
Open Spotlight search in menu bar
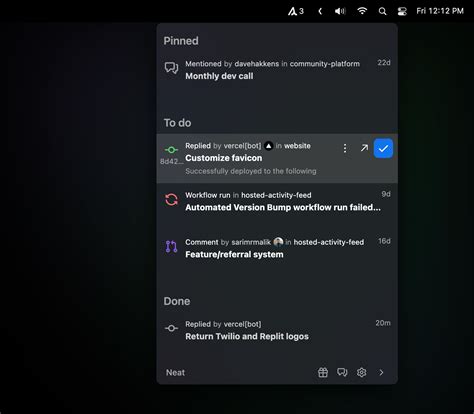click(x=383, y=12)
